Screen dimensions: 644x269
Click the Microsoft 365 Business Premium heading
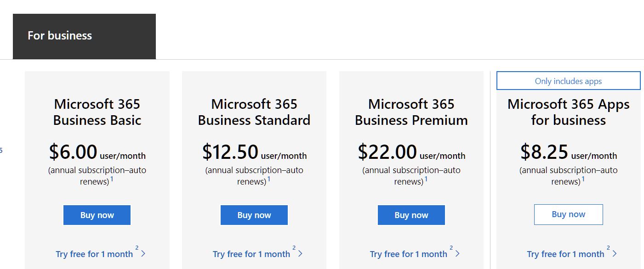(411, 112)
